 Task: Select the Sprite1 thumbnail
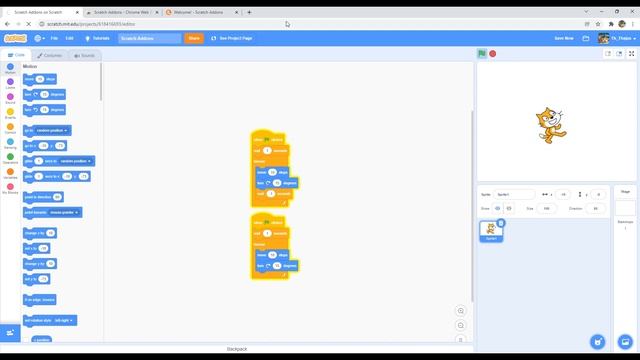click(x=491, y=231)
